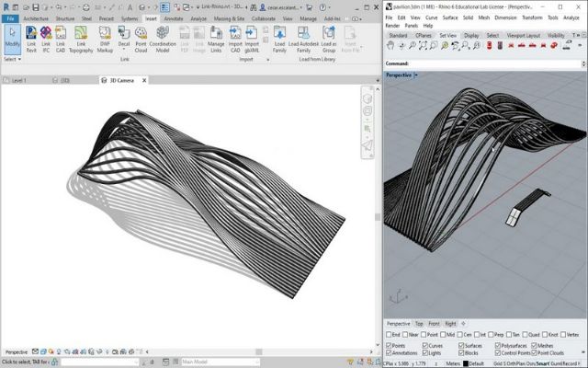Image resolution: width=588 pixels, height=368 pixels.
Task: Uncheck the Surfaces selection filter
Action: (x=461, y=345)
